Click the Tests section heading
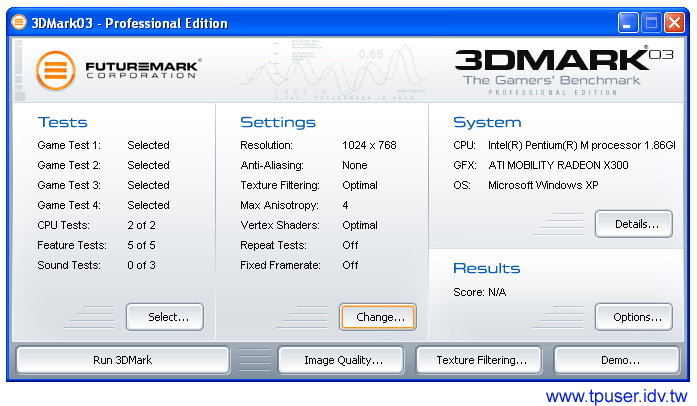Image resolution: width=697 pixels, height=406 pixels. 62,122
